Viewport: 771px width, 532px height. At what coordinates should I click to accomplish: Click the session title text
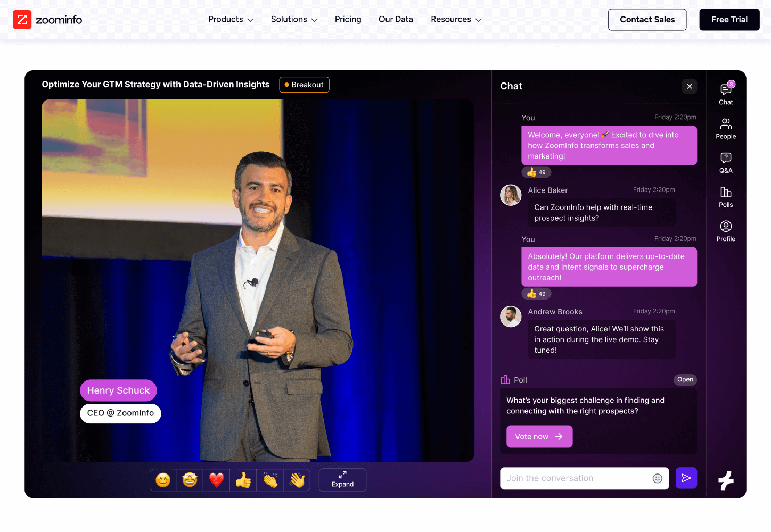click(155, 85)
